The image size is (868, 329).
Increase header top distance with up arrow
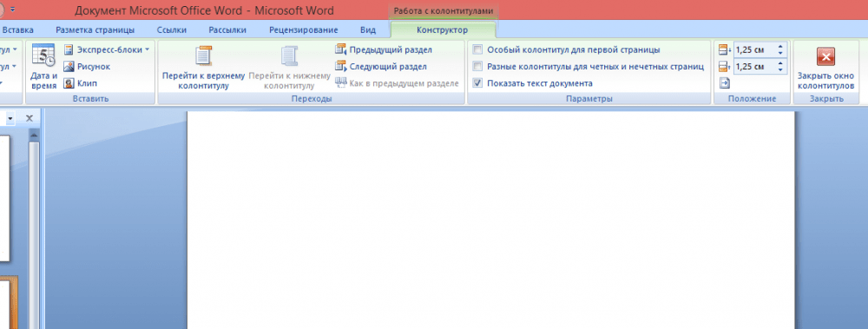pyautogui.click(x=780, y=47)
